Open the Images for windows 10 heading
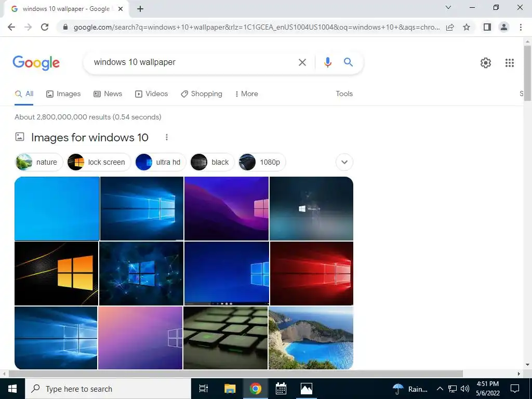 (x=89, y=137)
